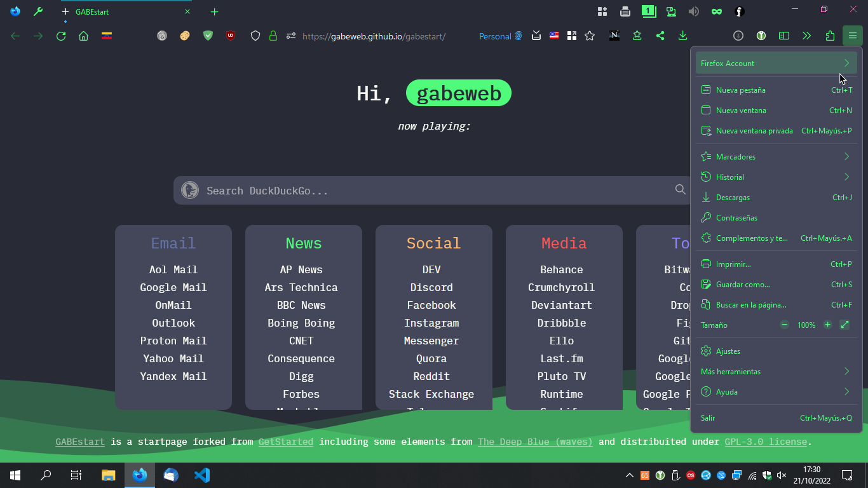Open the uBlock Origin extension icon
Viewport: 868px width, 488px height.
[x=231, y=36]
